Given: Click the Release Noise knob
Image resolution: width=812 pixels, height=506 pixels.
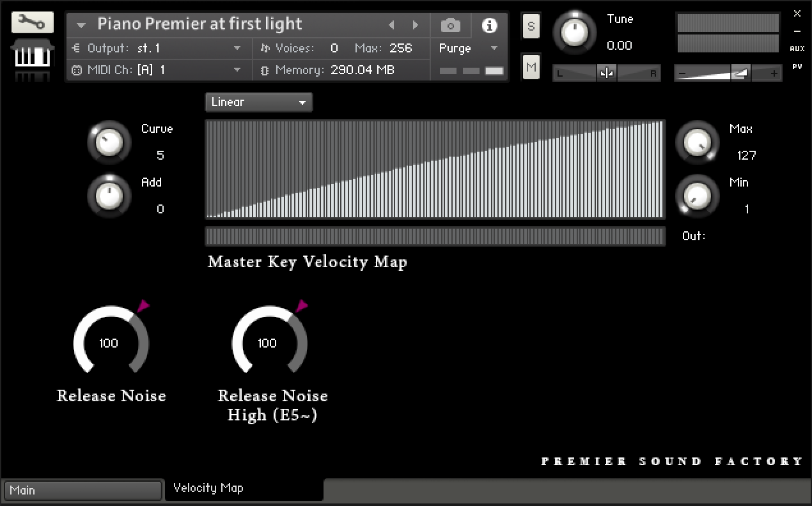Looking at the screenshot, I should [x=111, y=343].
